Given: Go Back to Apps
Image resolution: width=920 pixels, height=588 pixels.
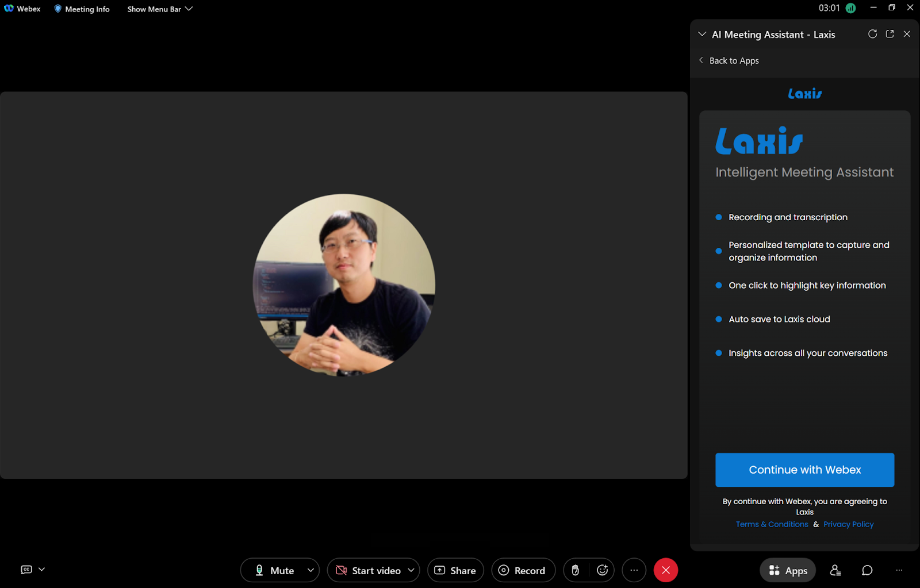Looking at the screenshot, I should point(729,60).
